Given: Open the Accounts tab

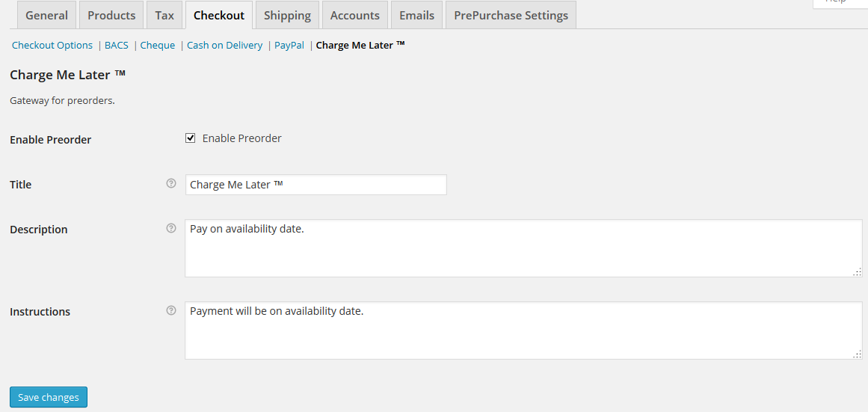Looking at the screenshot, I should [355, 15].
